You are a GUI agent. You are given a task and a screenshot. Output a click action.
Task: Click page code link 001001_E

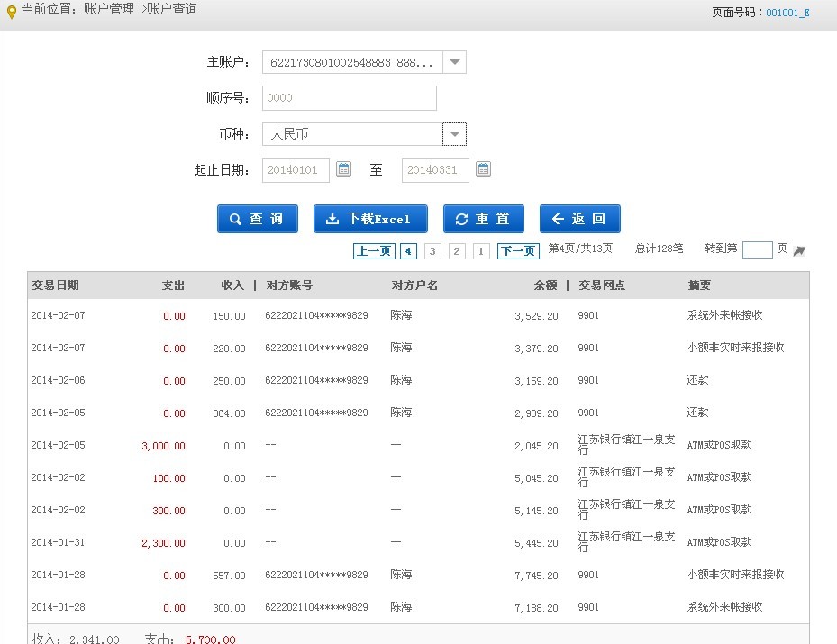[787, 13]
